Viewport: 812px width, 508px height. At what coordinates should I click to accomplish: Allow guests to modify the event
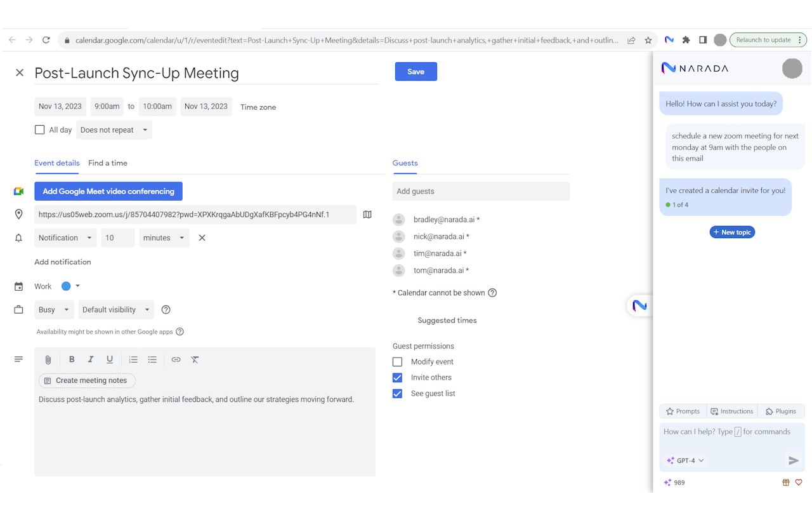[x=397, y=361]
